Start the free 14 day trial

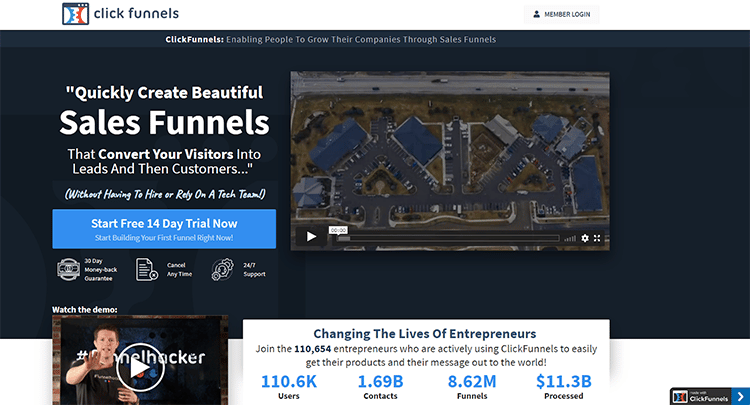(164, 228)
